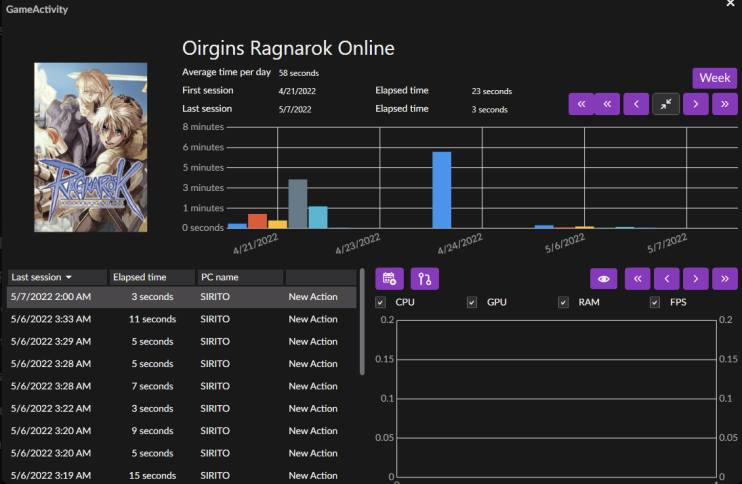Click the tall blue bar at 4/24/2022
The width and height of the screenshot is (742, 484).
(x=442, y=190)
